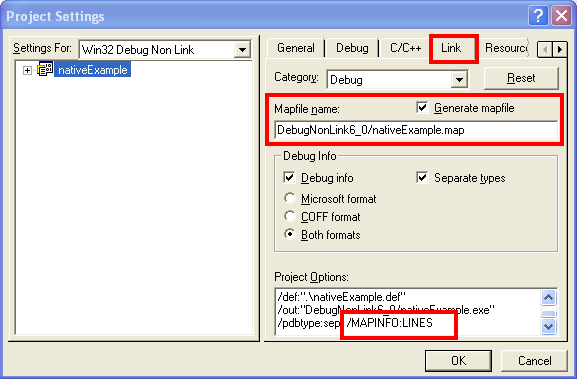Uncheck the Debug info checkbox
Image resolution: width=577 pixels, height=379 pixels.
(289, 178)
